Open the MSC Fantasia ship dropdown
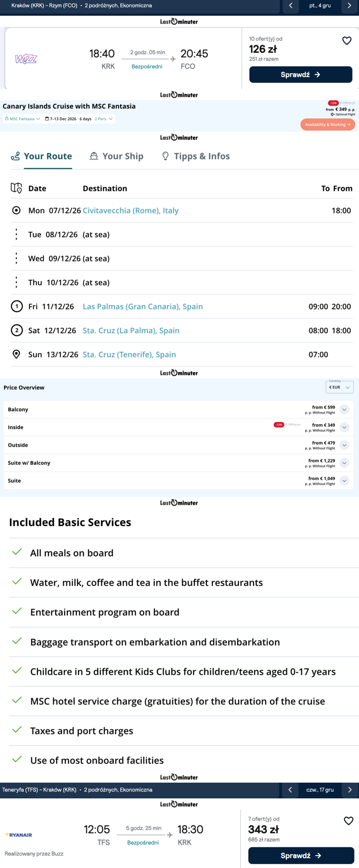Viewport: 359px width, 868px height. coord(22,119)
